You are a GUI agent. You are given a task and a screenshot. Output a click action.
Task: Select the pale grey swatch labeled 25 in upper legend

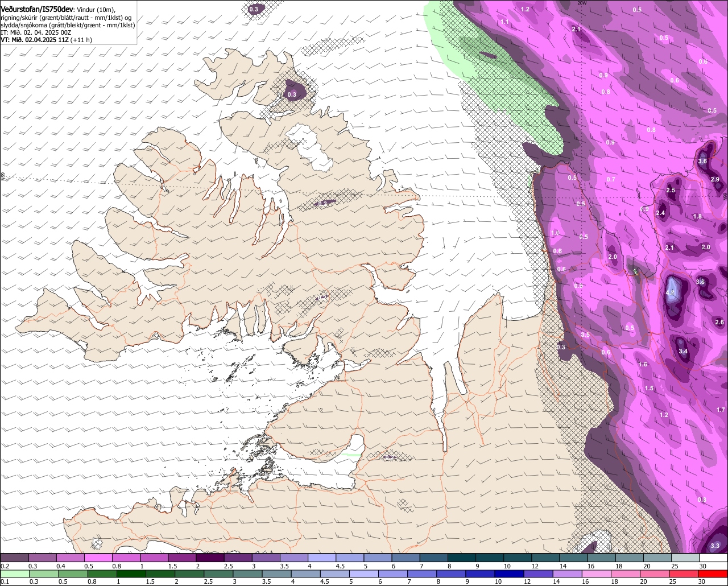[686, 558]
